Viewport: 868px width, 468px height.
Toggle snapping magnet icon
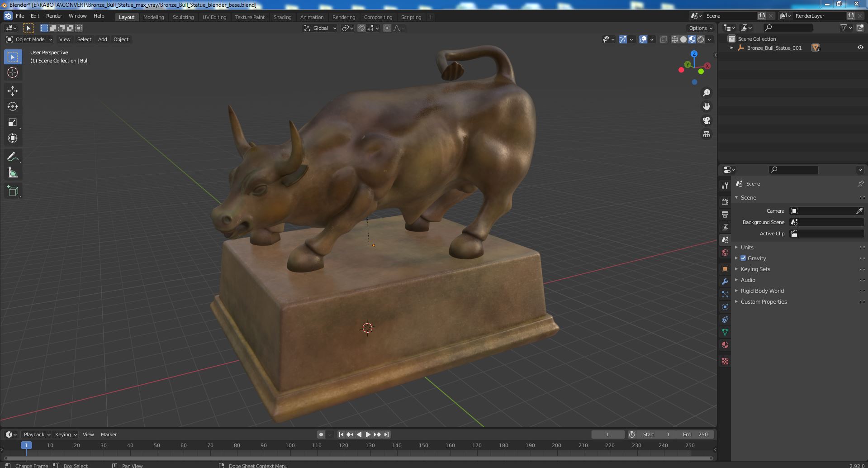tap(361, 28)
